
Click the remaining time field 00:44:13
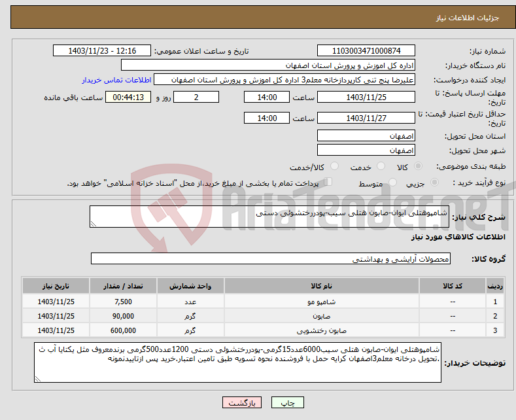click(x=128, y=97)
